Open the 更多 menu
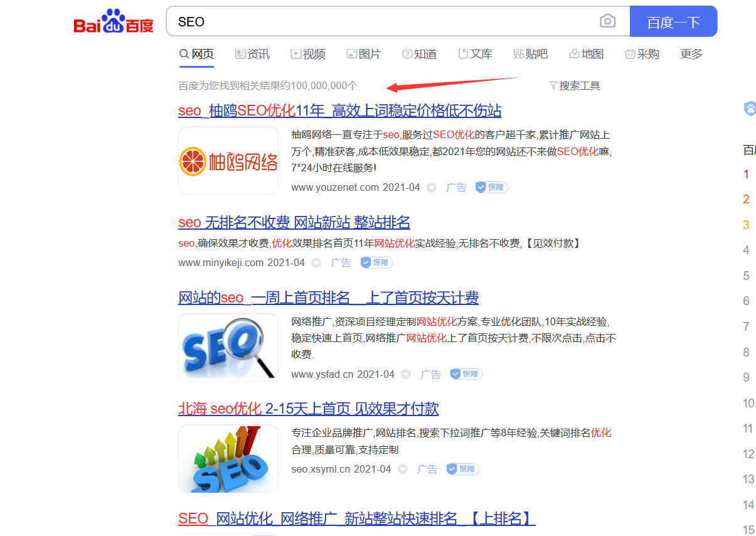This screenshot has width=756, height=536. point(691,54)
